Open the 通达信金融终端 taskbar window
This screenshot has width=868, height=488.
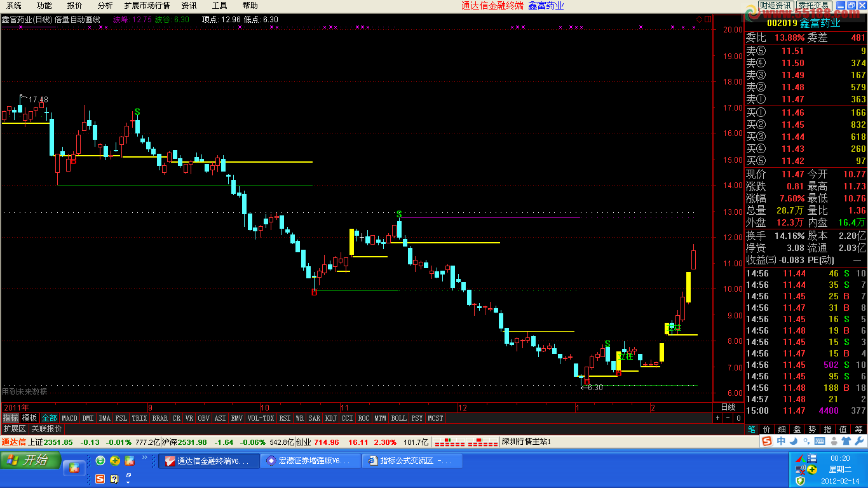[208, 461]
